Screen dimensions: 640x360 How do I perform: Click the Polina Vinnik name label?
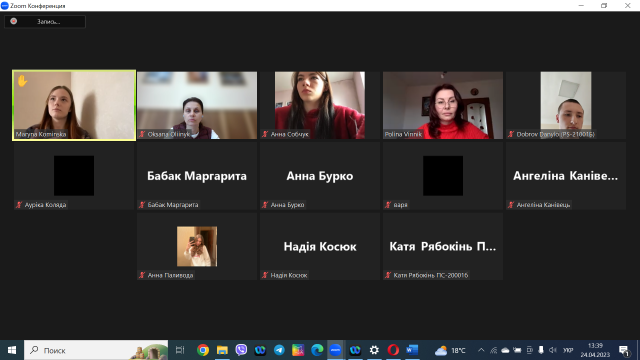[403, 134]
